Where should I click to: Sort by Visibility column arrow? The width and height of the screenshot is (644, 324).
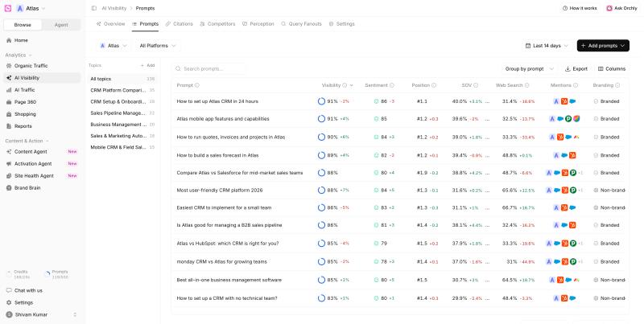(x=352, y=85)
